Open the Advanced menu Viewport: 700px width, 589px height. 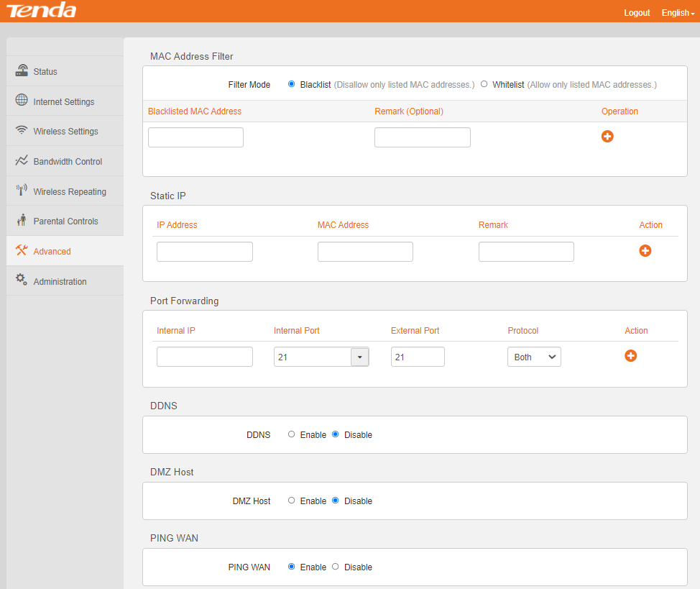tap(65, 251)
